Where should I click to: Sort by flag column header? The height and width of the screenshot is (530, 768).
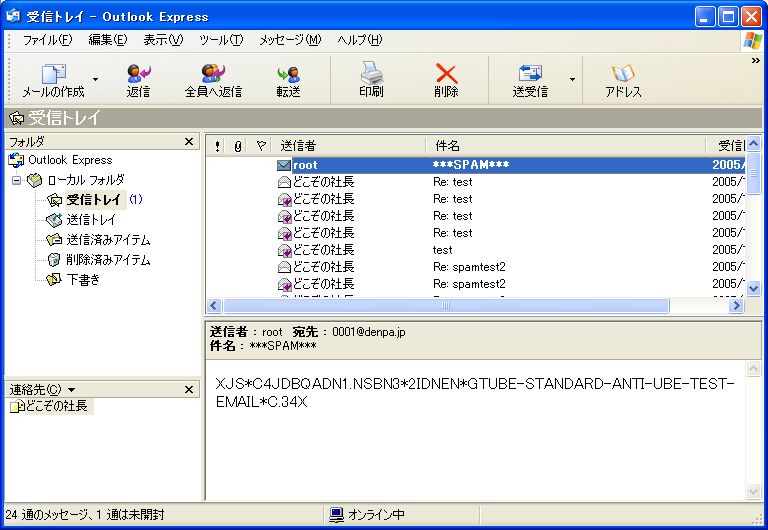[x=261, y=145]
